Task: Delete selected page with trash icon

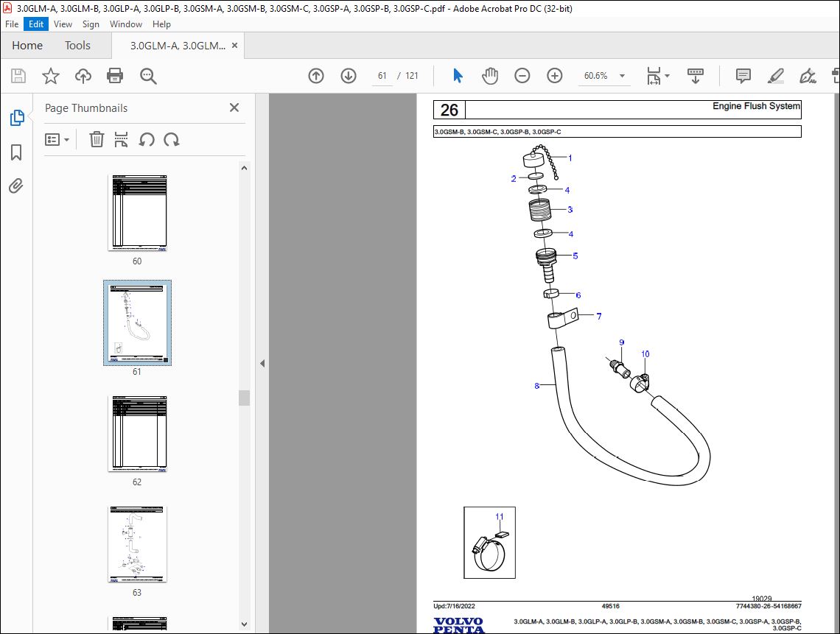Action: (97, 140)
